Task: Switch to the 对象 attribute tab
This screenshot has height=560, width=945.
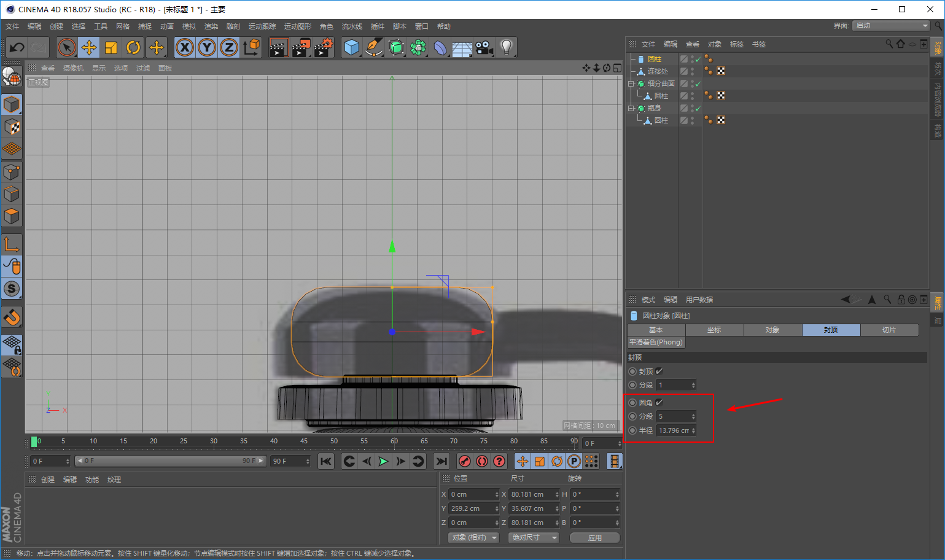Action: 772,330
